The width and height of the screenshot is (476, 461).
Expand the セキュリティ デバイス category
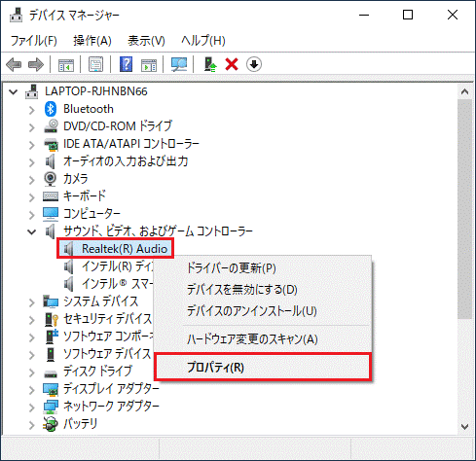point(31,320)
